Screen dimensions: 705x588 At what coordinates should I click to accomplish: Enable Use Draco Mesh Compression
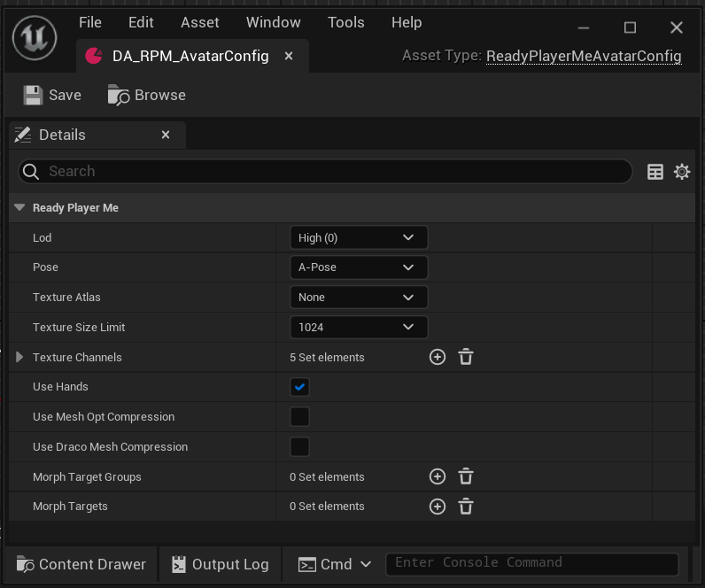tap(299, 447)
